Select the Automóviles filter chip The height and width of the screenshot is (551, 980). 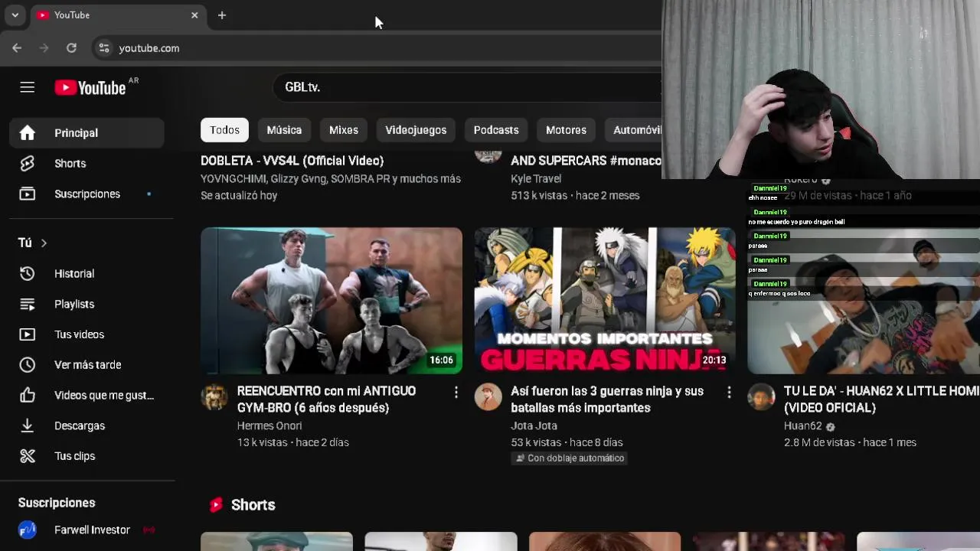tap(633, 130)
